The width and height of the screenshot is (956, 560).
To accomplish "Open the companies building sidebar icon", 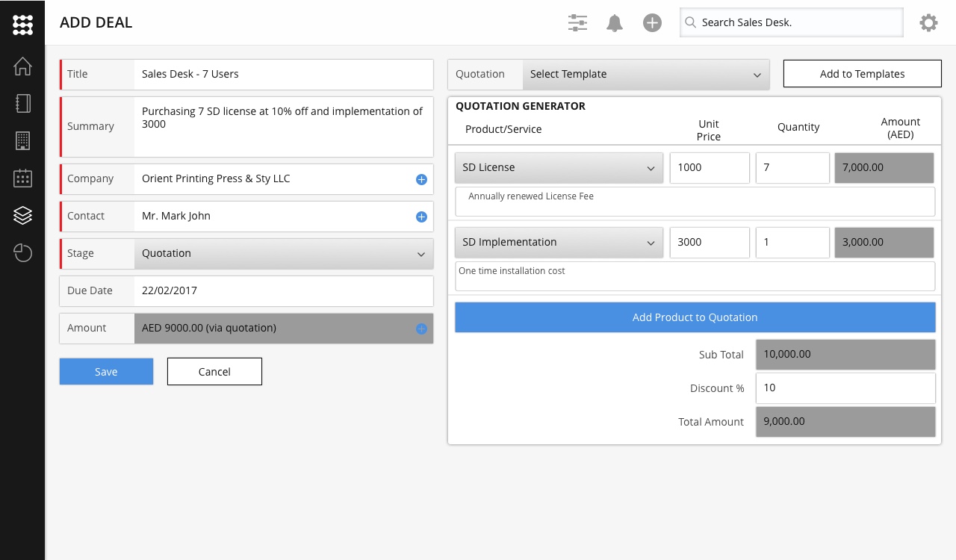I will click(22, 140).
